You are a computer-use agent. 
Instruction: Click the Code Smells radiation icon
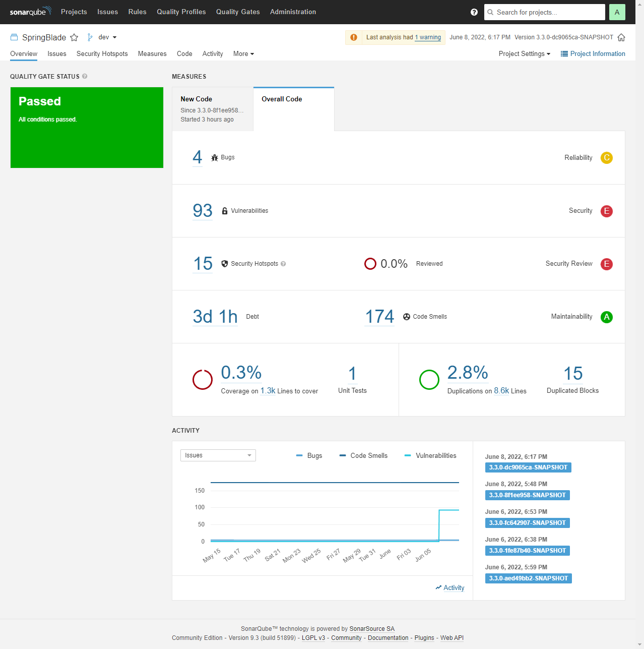click(x=407, y=317)
